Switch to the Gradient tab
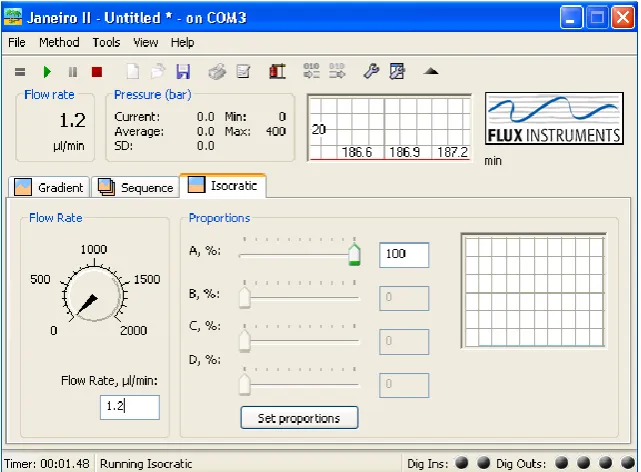The image size is (641, 472). click(49, 188)
